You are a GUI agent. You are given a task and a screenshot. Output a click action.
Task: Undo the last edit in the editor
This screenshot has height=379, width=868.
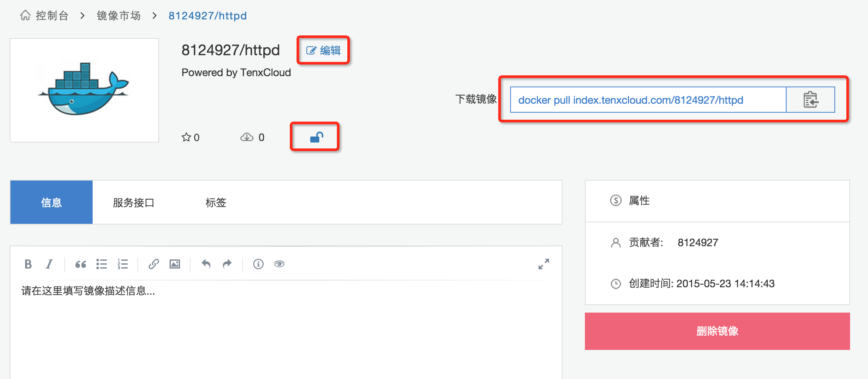pyautogui.click(x=206, y=264)
